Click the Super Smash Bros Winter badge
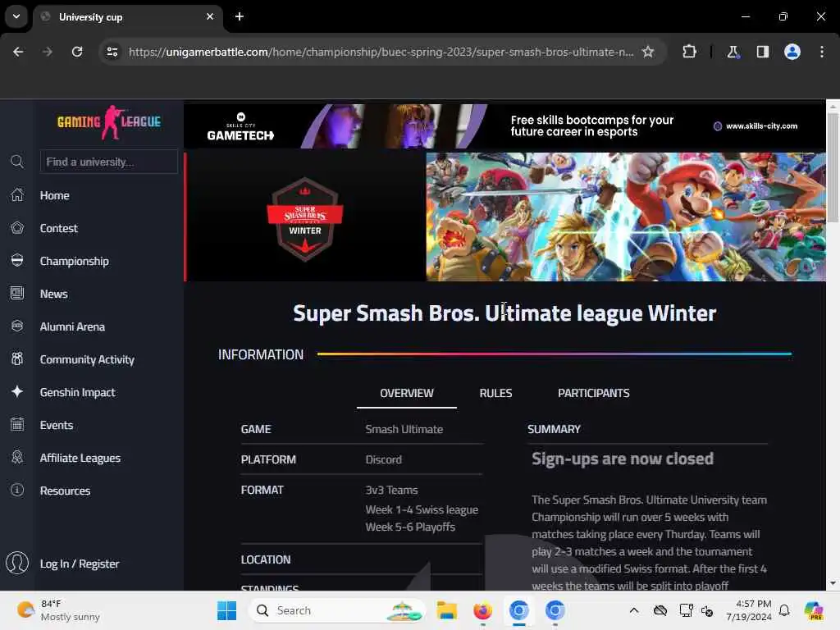Image resolution: width=840 pixels, height=630 pixels. (x=305, y=218)
